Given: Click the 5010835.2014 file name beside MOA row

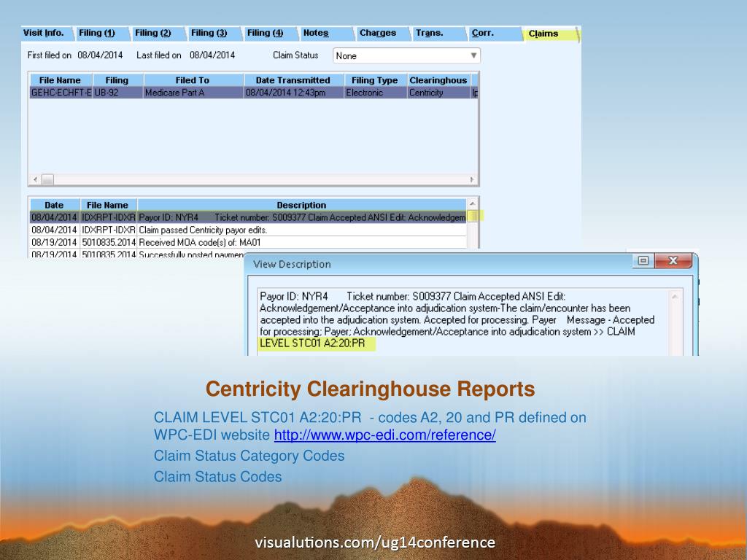Looking at the screenshot, I should (x=109, y=242).
